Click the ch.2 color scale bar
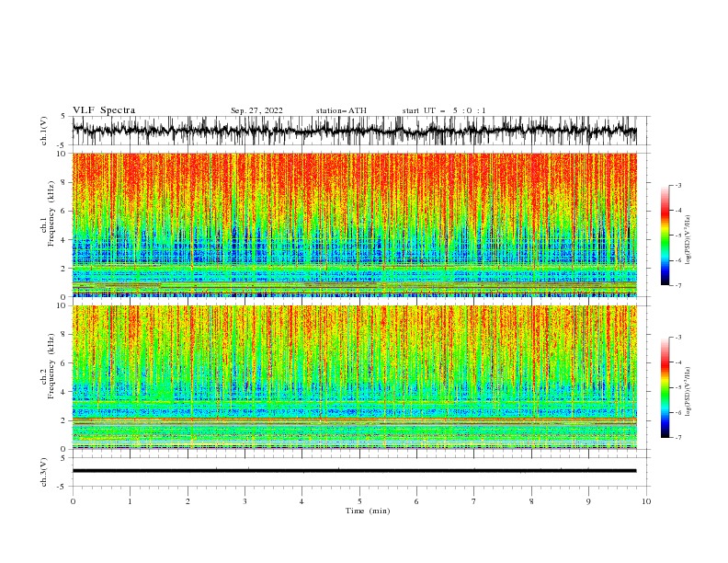This screenshot has width=728, height=563. [x=665, y=387]
